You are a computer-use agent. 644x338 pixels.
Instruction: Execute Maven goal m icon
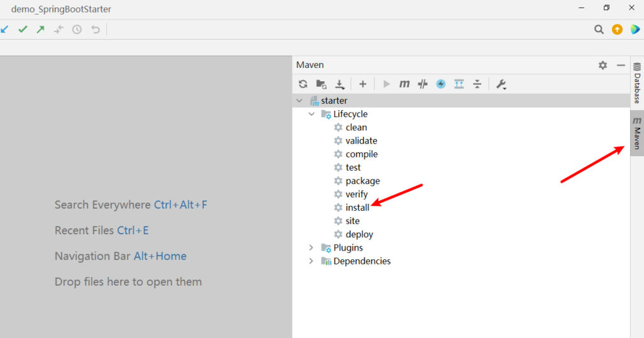tap(404, 84)
